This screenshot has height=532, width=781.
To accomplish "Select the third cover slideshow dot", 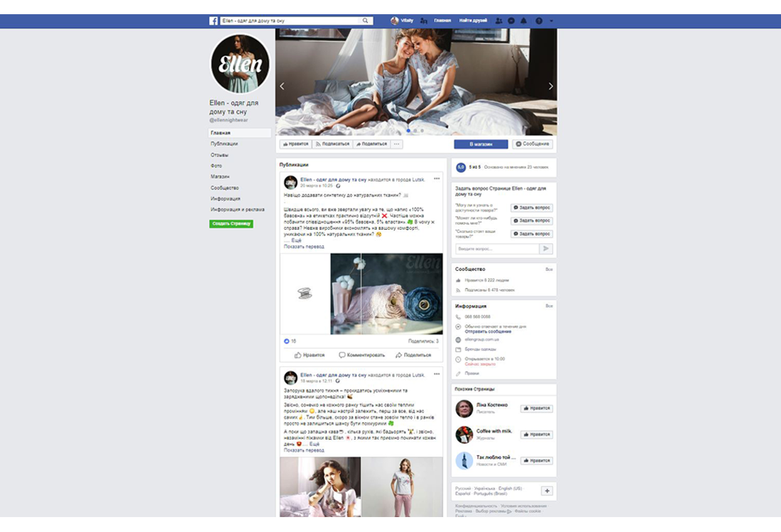I will pos(422,131).
